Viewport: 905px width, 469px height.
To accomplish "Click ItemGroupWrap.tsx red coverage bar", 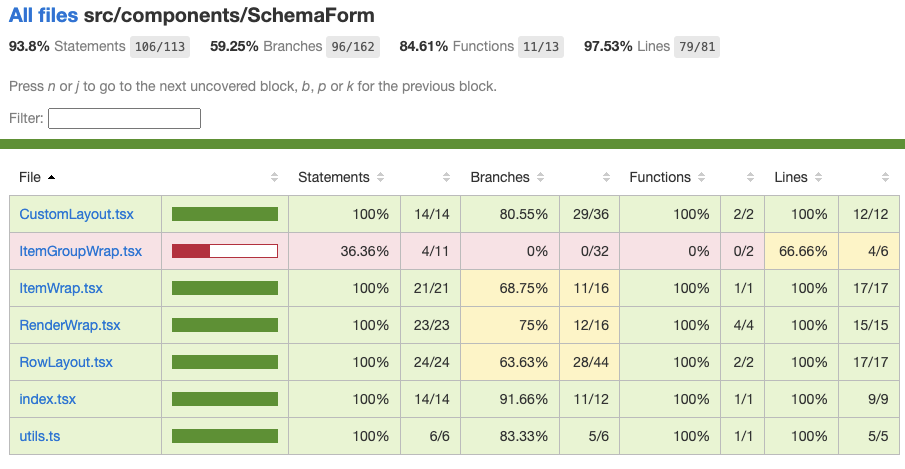I will pos(225,251).
